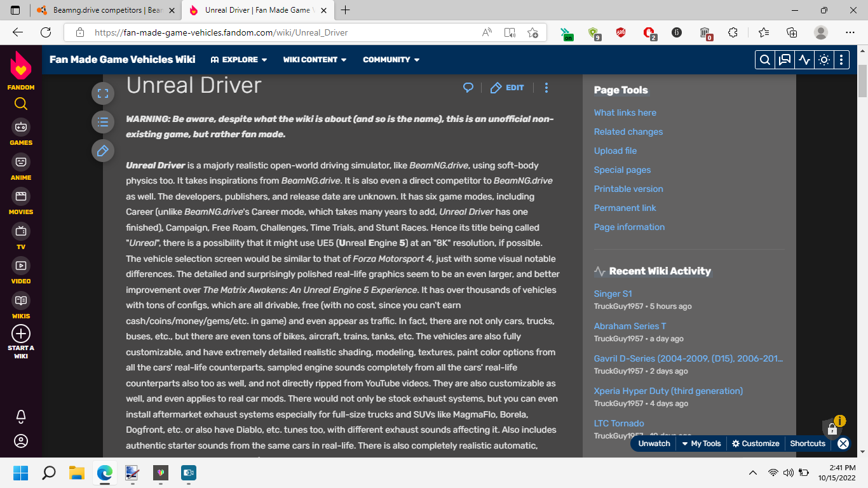Open the clock and date panel
Image resolution: width=868 pixels, height=488 pixels.
(x=837, y=473)
